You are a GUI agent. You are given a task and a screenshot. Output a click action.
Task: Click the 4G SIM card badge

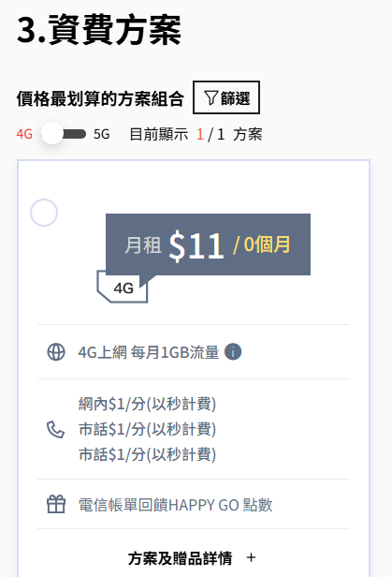pos(123,288)
